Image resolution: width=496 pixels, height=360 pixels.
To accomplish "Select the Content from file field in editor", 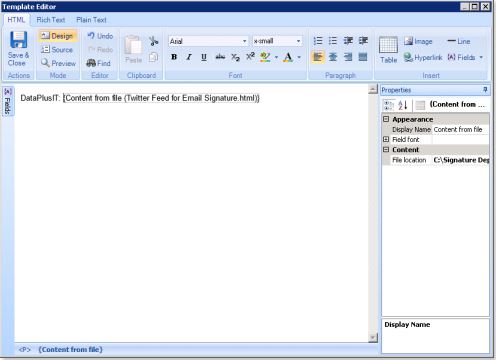I will pos(161,98).
